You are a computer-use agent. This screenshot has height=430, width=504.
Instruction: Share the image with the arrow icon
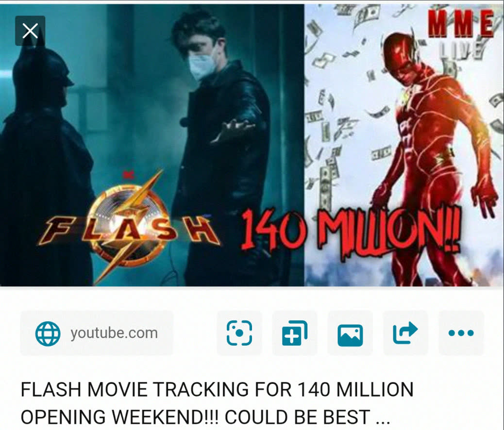405,333
